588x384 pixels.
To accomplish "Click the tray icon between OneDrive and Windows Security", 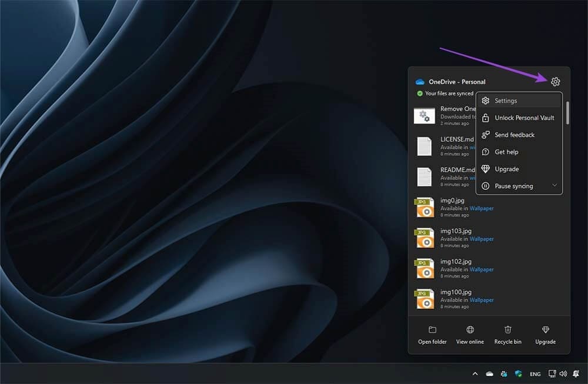I will [x=504, y=374].
